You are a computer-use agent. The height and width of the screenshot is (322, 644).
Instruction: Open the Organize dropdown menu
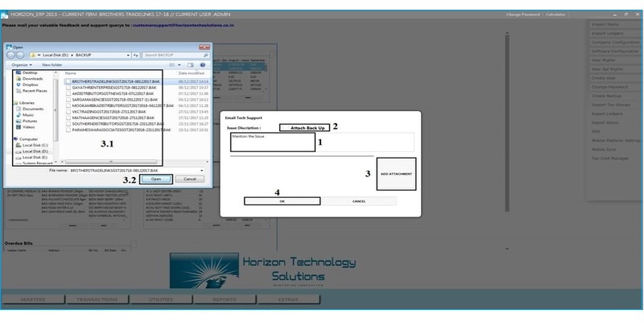[x=22, y=65]
